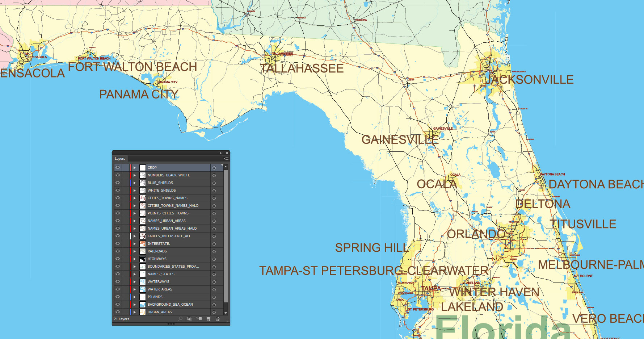Toggle visibility of BLUE_SHIELDS layer
Image resolution: width=644 pixels, height=339 pixels.
pos(118,183)
